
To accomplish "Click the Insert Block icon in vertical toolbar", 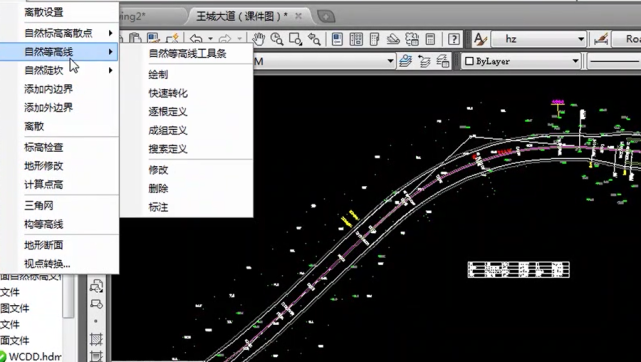I will [96, 286].
